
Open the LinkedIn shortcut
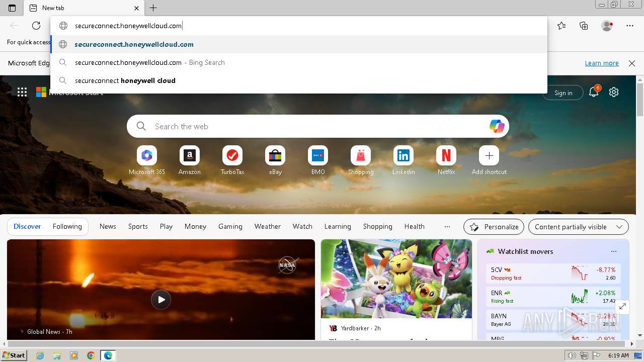coord(404,160)
